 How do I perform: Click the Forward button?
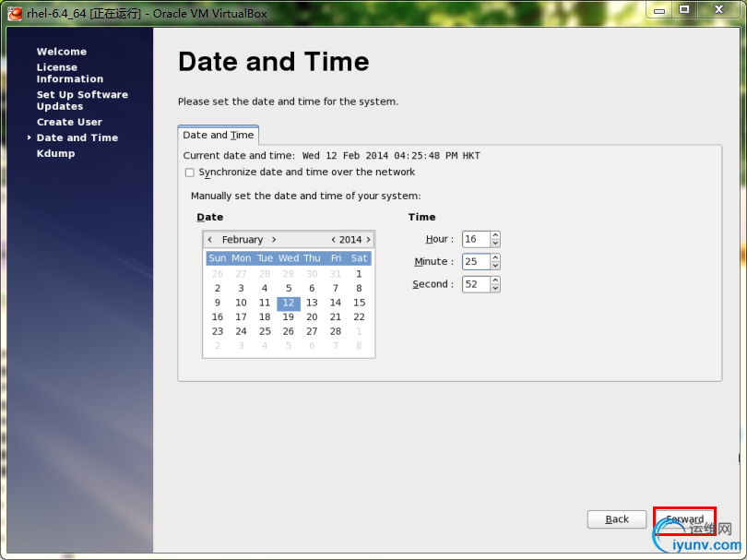point(684,519)
